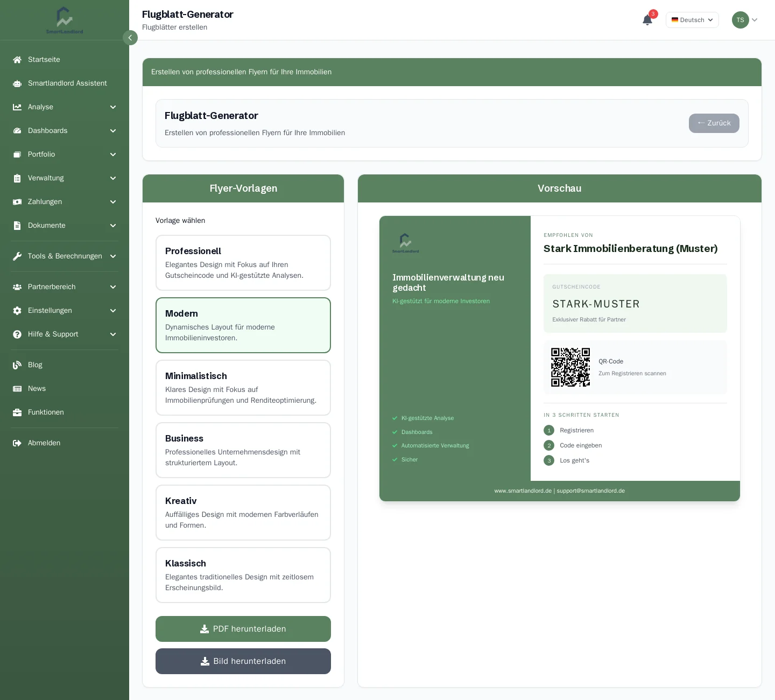
Task: Click the Abmelden logout icon
Action: click(x=17, y=443)
